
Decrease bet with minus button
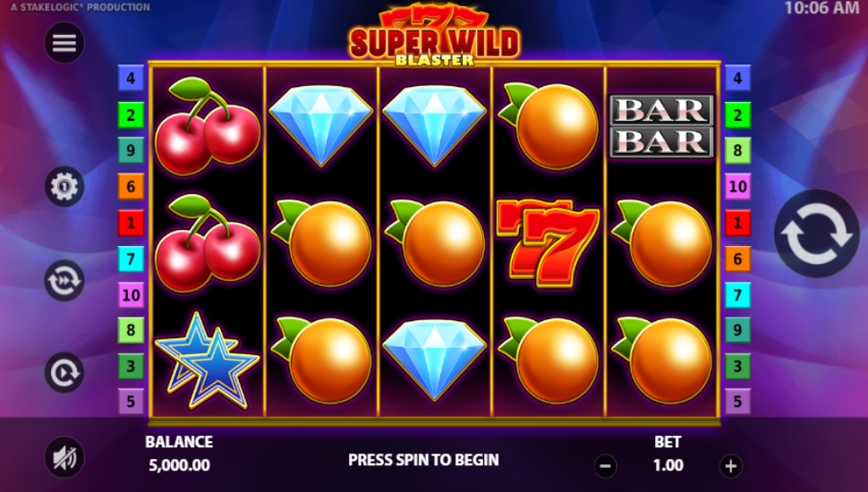click(605, 466)
